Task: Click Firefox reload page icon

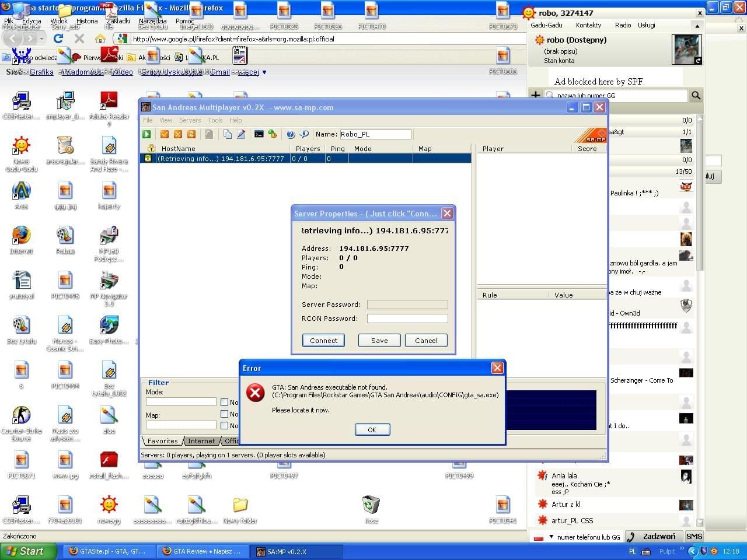Action: pyautogui.click(x=58, y=38)
